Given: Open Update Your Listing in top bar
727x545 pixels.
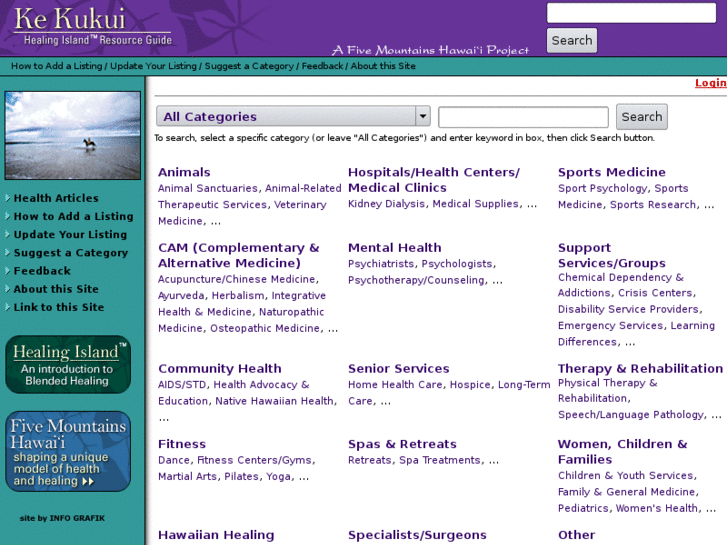Looking at the screenshot, I should tap(153, 66).
